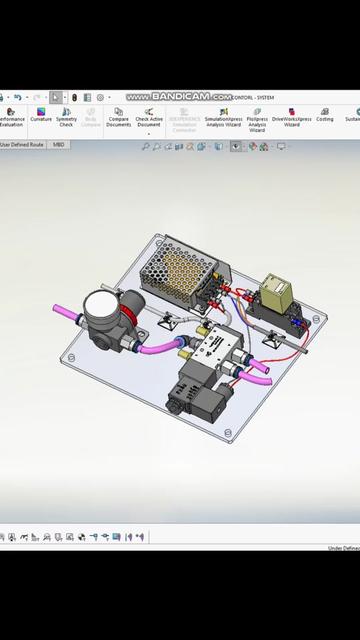Activate the Select cursor tool

point(56,97)
